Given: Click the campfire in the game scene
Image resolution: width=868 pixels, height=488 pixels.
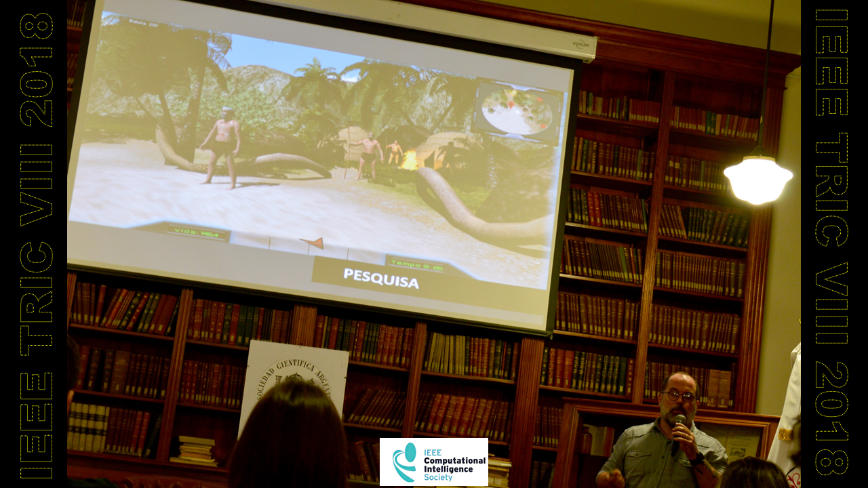Looking at the screenshot, I should coord(409,160).
